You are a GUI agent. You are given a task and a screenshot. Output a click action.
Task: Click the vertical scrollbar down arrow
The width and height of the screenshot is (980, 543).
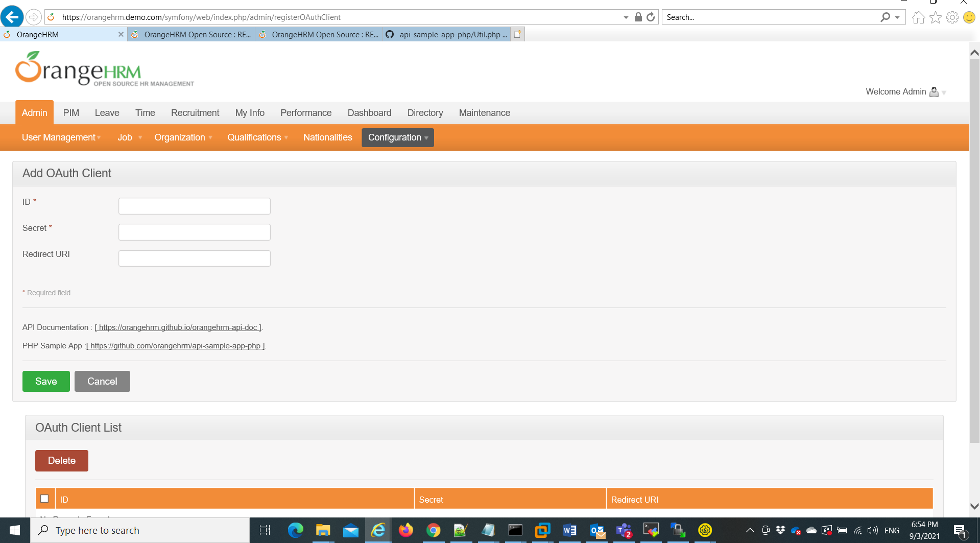pos(974,506)
